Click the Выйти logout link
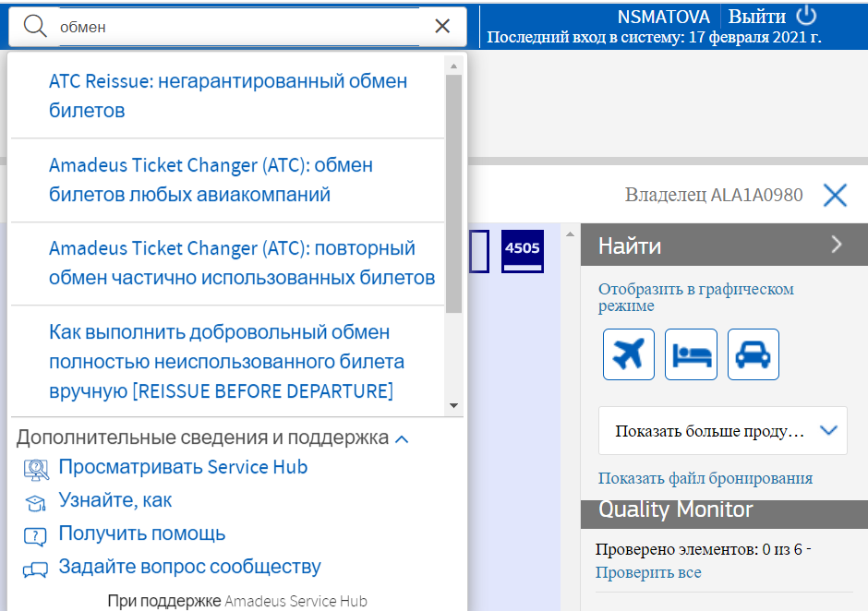Image resolution: width=868 pixels, height=611 pixels. tap(756, 17)
